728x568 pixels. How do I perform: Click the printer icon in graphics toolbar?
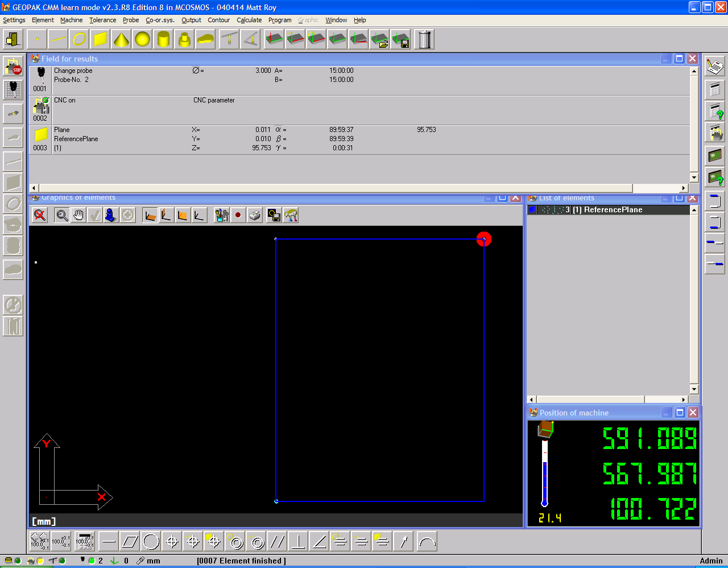tap(255, 215)
